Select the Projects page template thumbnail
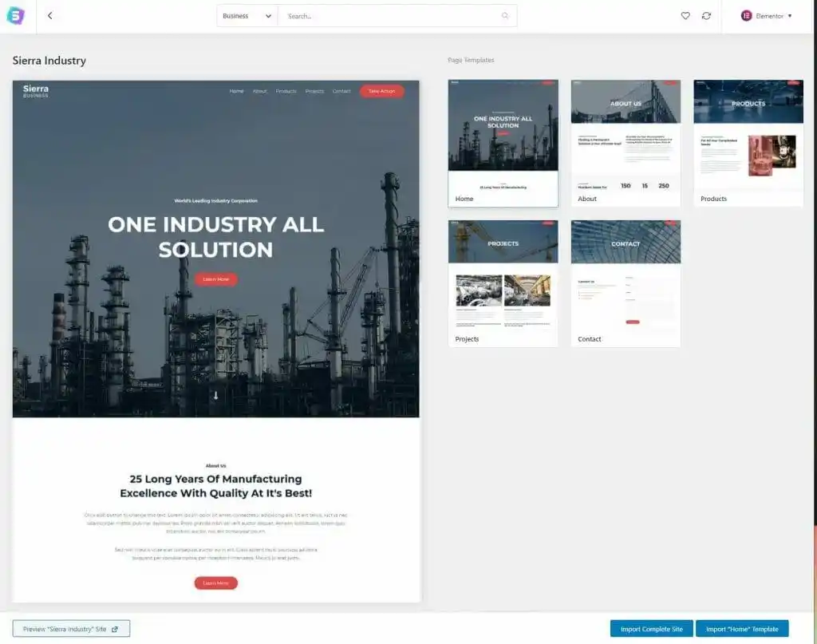Screen dimensions: 817x644 [503, 276]
